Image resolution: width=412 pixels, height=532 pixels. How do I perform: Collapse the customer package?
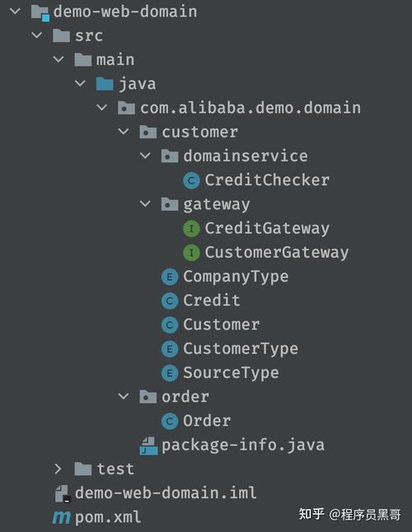click(x=124, y=132)
